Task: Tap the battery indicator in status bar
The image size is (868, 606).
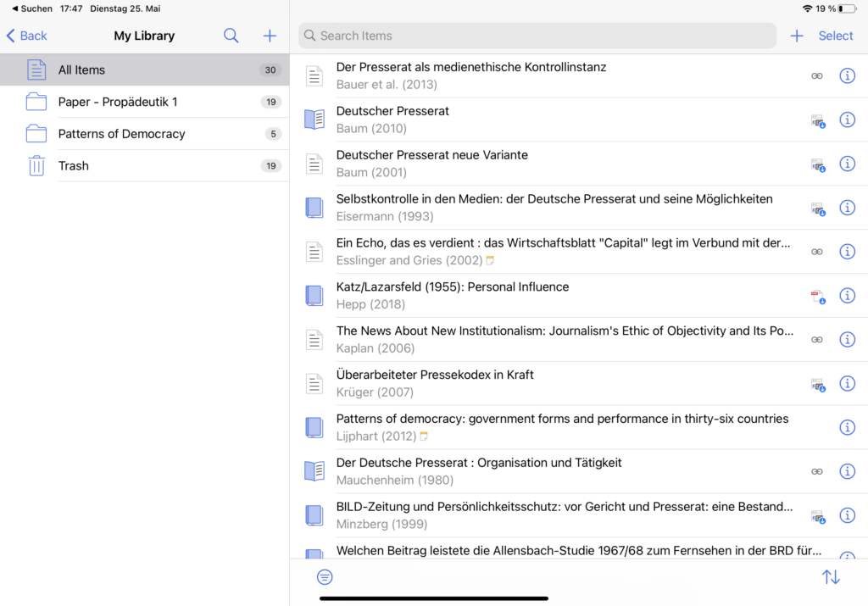Action: coord(847,8)
